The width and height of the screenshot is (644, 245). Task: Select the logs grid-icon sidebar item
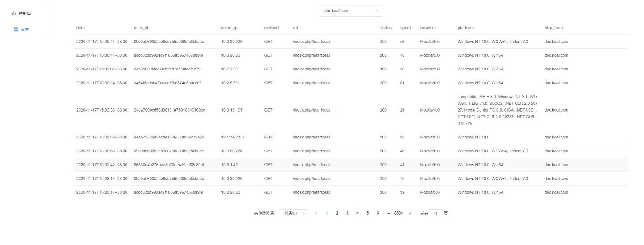[x=21, y=30]
